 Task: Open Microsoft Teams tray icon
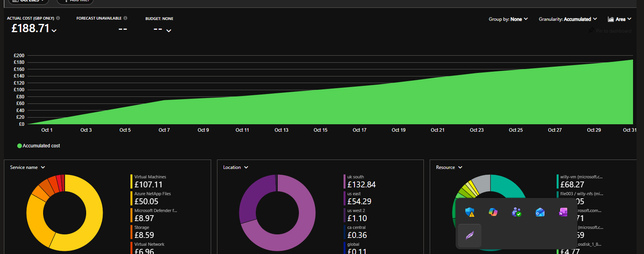516,212
